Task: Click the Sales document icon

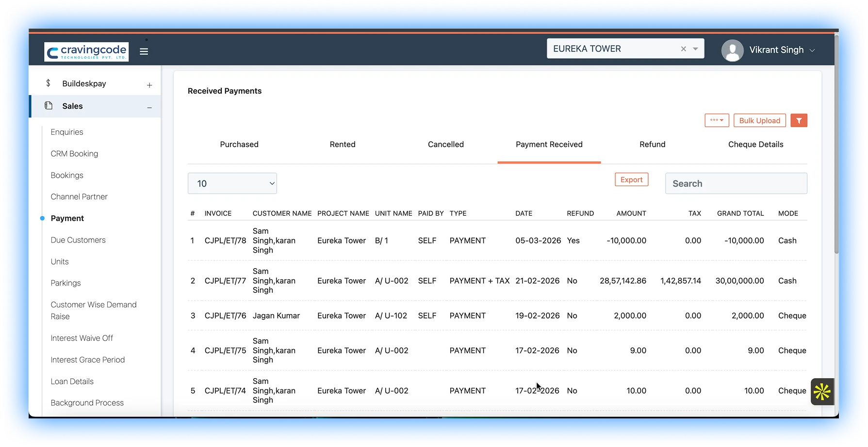Action: click(x=49, y=106)
